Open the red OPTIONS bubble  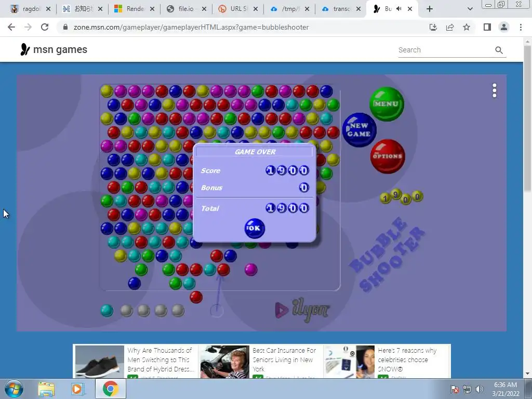click(x=388, y=156)
